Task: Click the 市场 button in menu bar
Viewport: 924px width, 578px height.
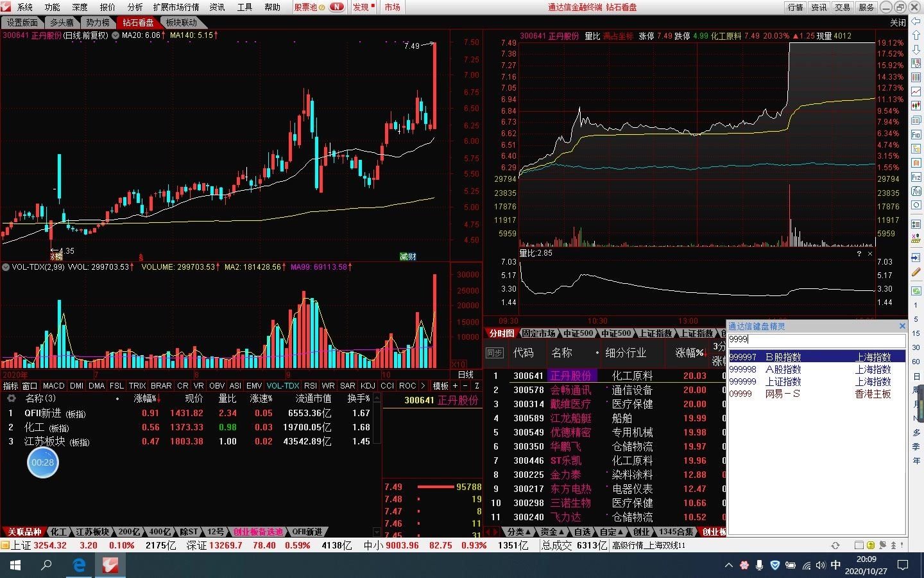Action: tap(392, 7)
